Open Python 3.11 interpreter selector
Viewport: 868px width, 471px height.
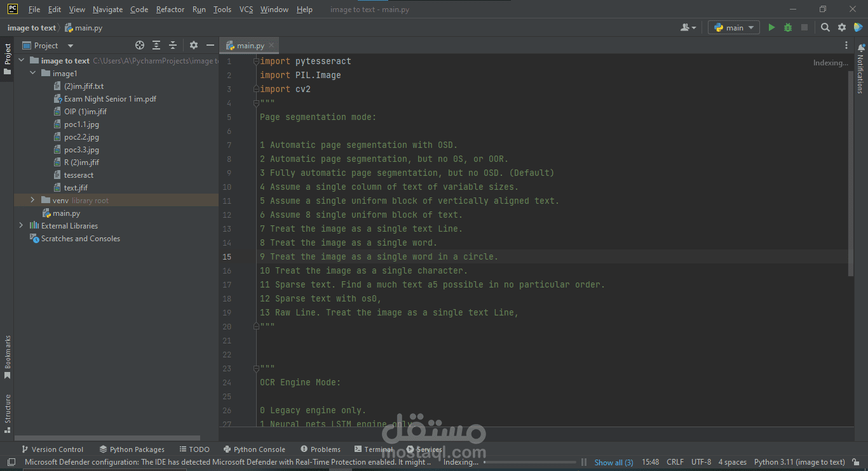point(799,462)
